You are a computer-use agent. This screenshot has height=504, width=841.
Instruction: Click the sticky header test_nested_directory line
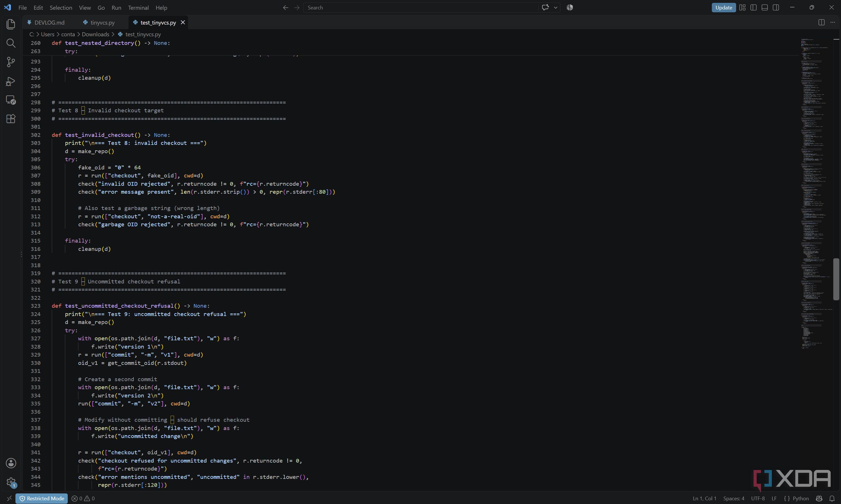110,43
